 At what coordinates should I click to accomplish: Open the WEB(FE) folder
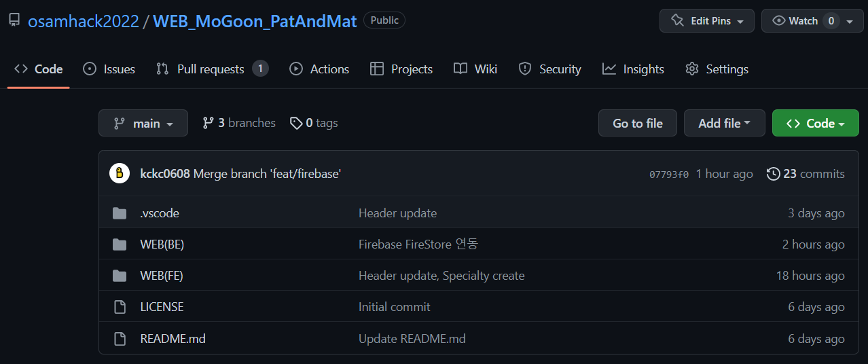click(162, 276)
